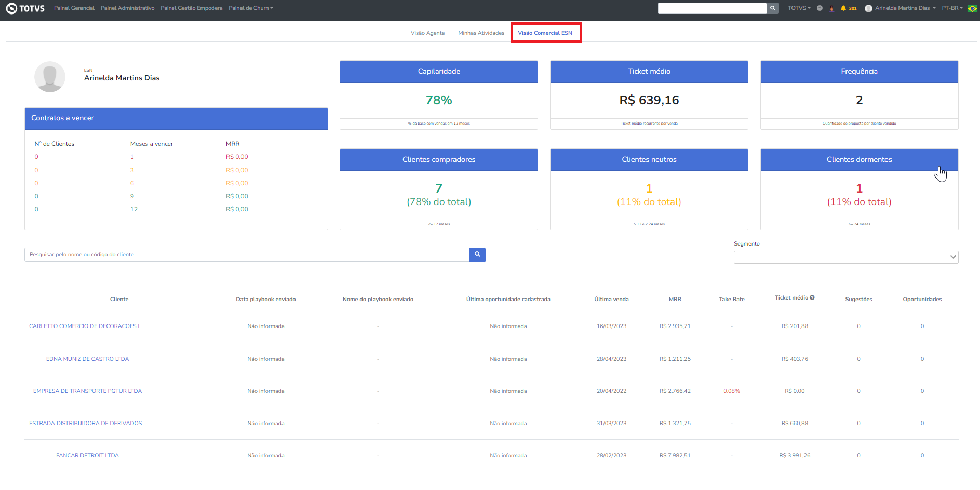Open Painel Gerencial menu item
The width and height of the screenshot is (980, 490).
click(x=74, y=8)
